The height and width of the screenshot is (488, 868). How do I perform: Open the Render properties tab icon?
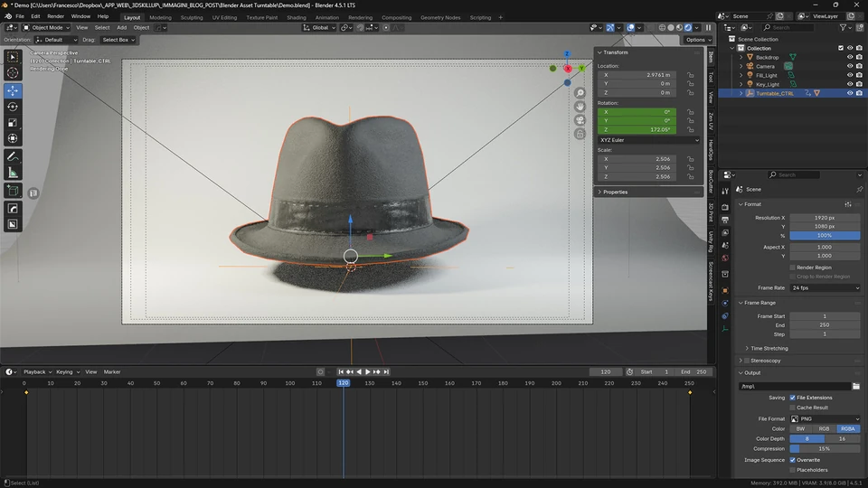click(x=725, y=207)
